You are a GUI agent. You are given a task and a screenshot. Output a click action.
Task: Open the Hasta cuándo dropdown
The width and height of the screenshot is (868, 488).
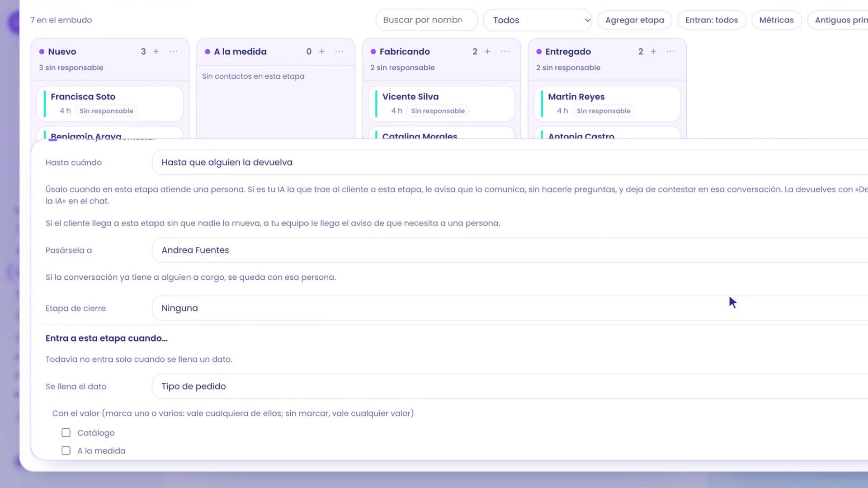click(x=510, y=163)
